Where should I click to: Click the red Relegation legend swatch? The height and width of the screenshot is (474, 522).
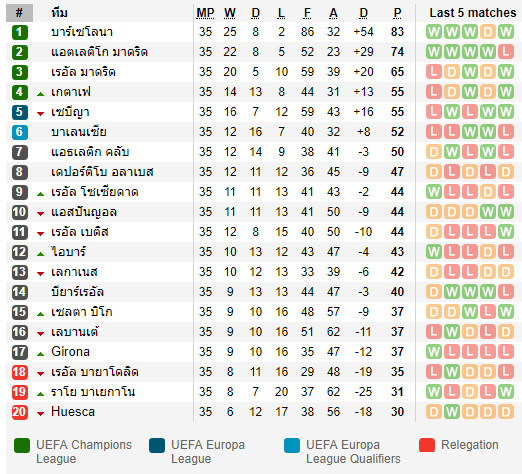coord(427,445)
